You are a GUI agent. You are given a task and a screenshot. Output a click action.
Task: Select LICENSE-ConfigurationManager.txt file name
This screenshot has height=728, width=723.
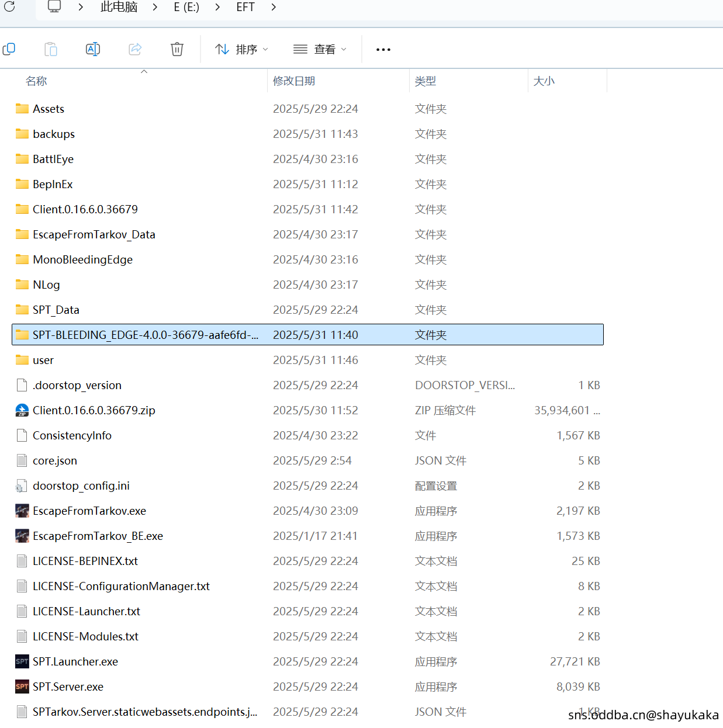pyautogui.click(x=121, y=586)
